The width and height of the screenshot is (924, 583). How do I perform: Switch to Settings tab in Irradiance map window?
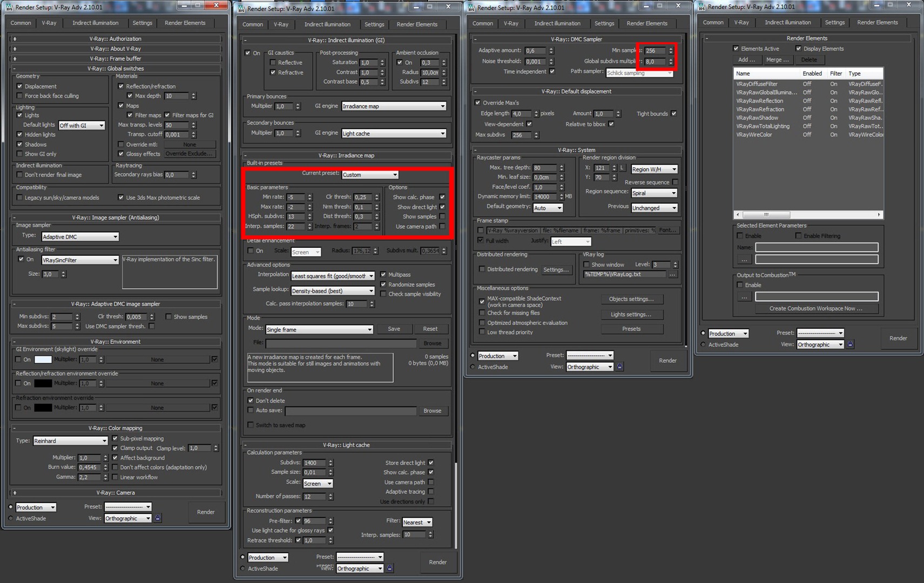click(x=374, y=24)
